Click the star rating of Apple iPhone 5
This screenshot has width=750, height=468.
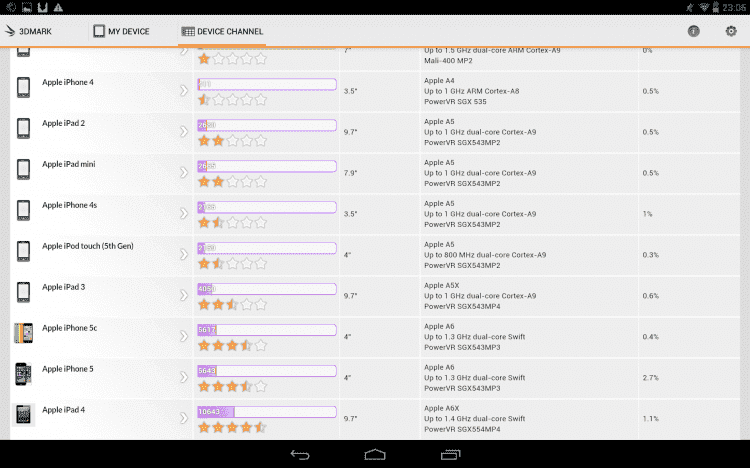coord(232,386)
